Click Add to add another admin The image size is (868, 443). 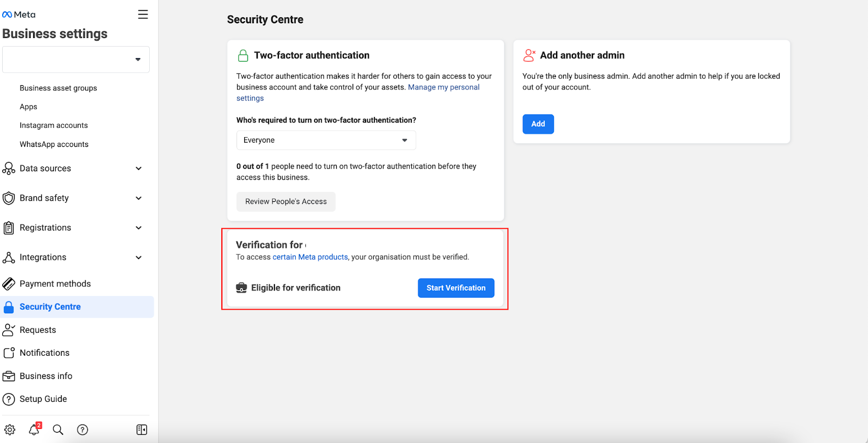pyautogui.click(x=538, y=124)
